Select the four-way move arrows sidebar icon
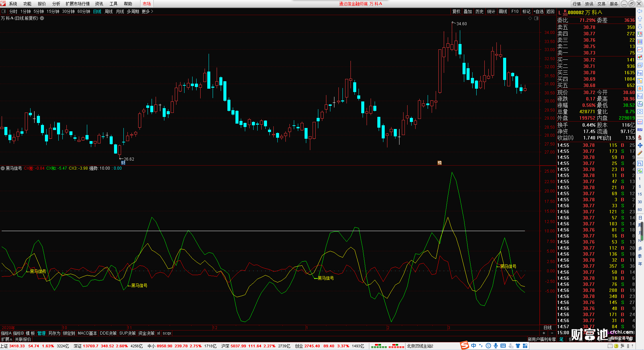The image size is (644, 350). click(640, 145)
